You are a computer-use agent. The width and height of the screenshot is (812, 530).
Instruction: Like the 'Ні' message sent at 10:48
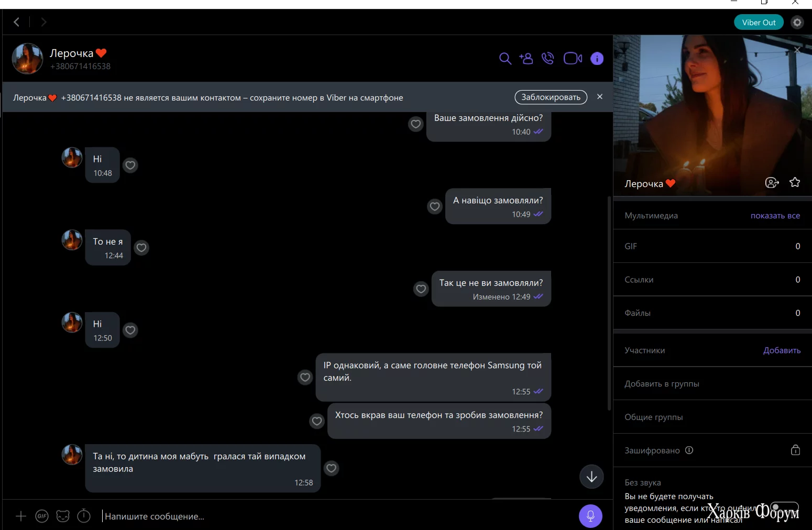click(130, 165)
